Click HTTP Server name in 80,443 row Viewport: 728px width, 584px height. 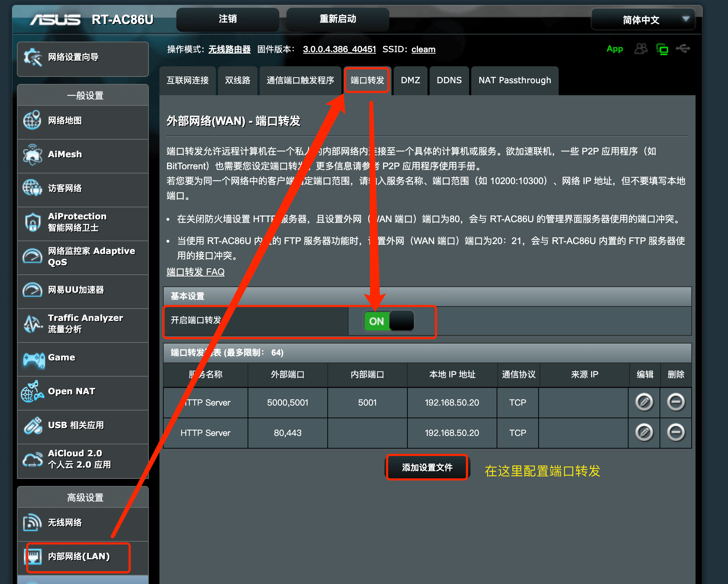click(205, 433)
